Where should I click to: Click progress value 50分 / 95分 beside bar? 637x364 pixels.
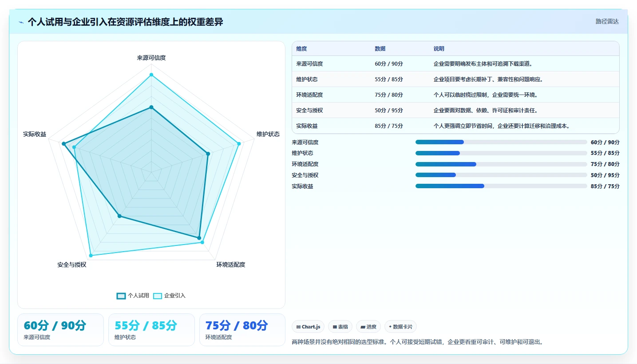tap(605, 175)
